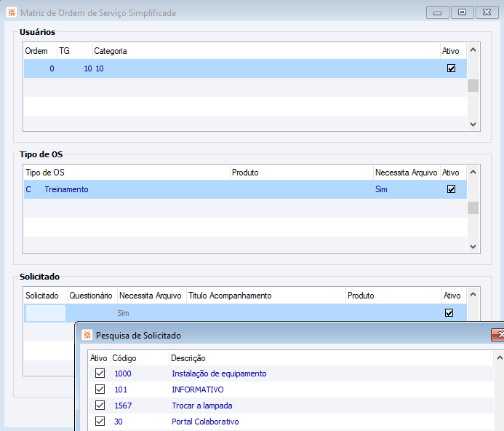The image size is (504, 431).
Task: Toggle Ativo checkbox in Usuários row
Action: 452,68
